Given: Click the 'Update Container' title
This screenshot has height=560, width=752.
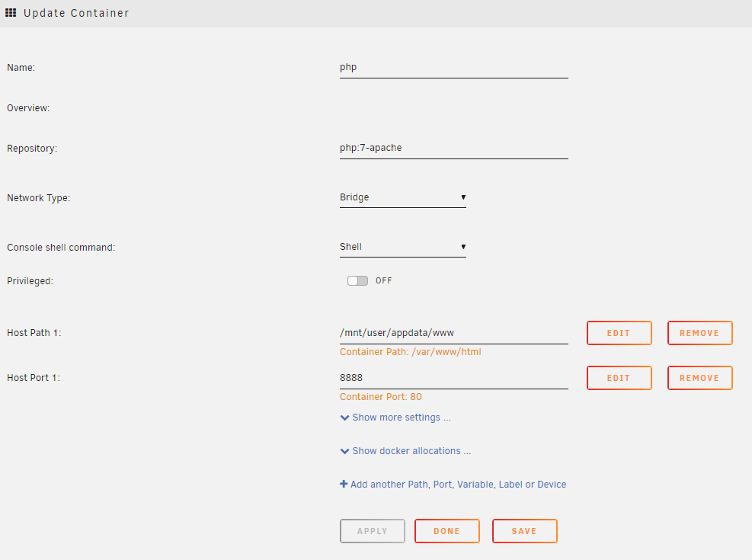Looking at the screenshot, I should 76,13.
